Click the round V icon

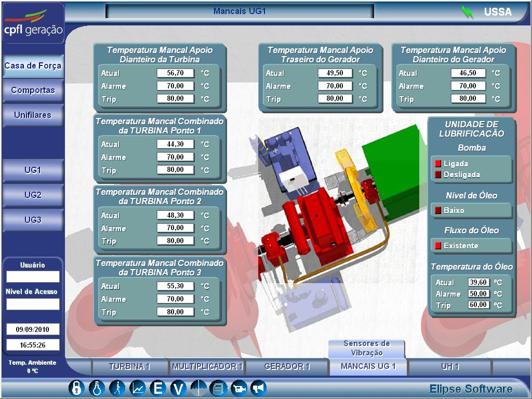click(178, 388)
